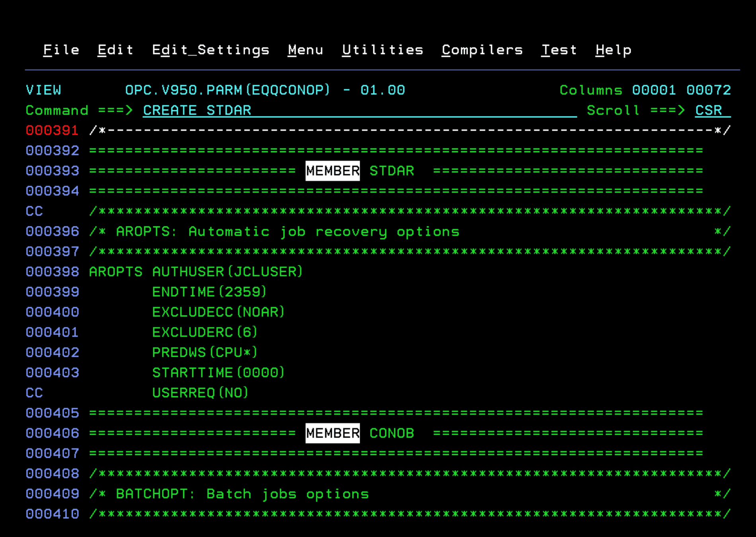Click the CC marker above the AROPTS comment
756x537 pixels.
(x=34, y=211)
